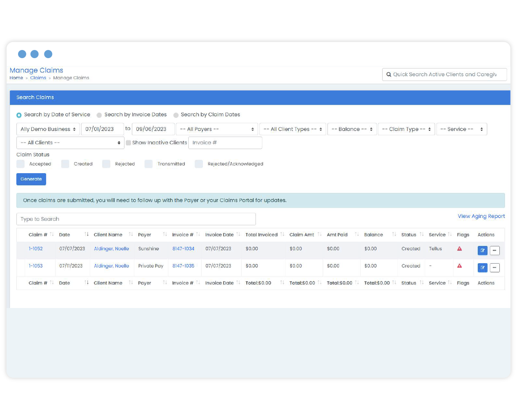Expand the Claim Type dropdown
Screen dimensions: 517x420
pos(406,129)
